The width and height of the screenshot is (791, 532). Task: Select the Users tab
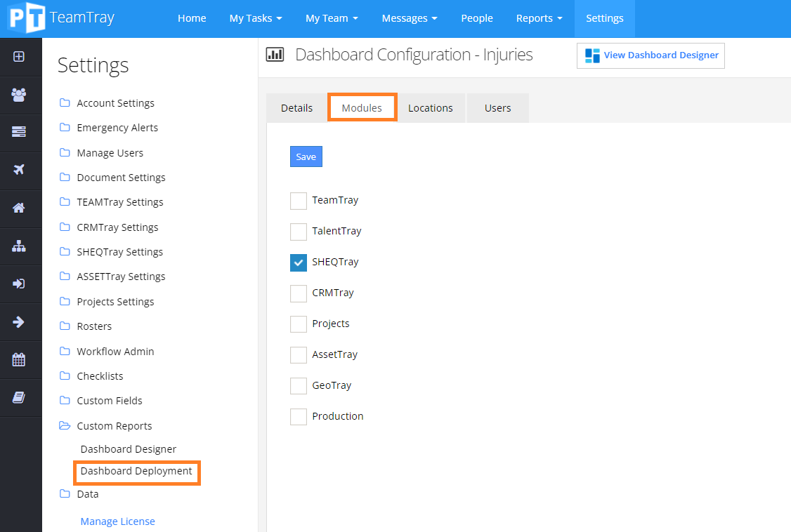497,107
